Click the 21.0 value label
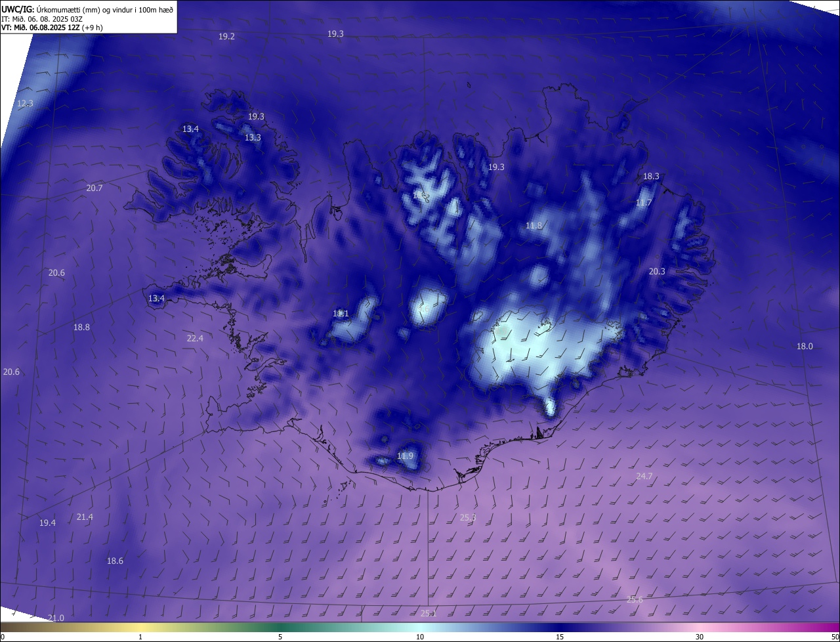 (56, 618)
